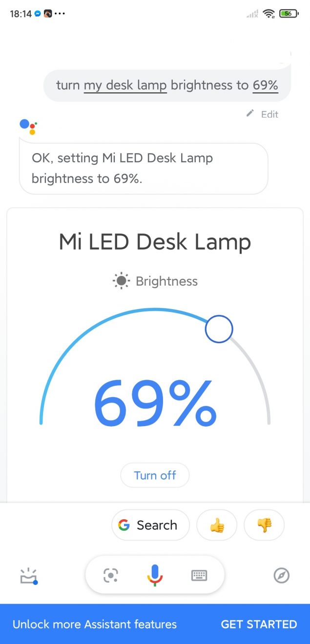Image resolution: width=310 pixels, height=644 pixels.
Task: Open the Explore compass icon
Action: point(282,576)
